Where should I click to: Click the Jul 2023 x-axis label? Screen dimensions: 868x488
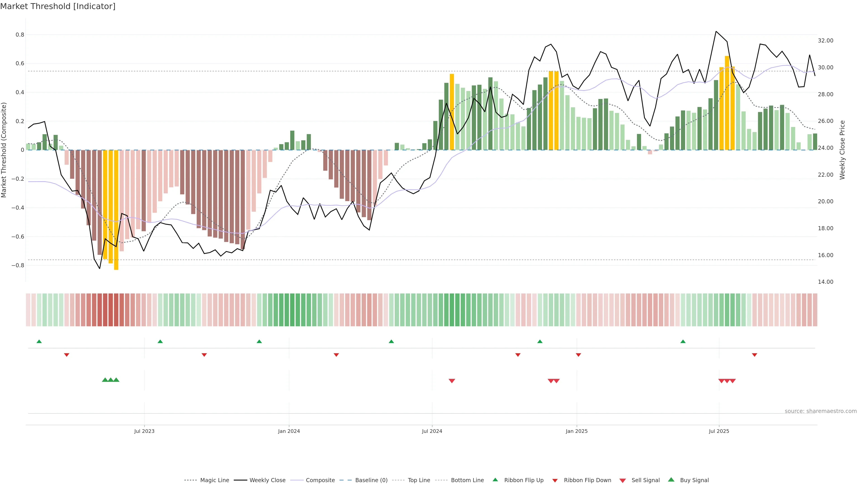(144, 431)
